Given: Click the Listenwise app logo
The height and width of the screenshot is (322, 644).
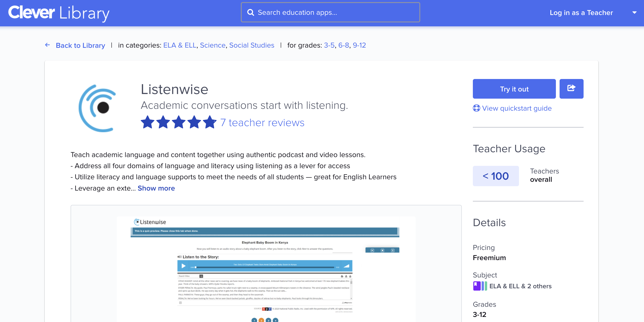Looking at the screenshot, I should (x=98, y=108).
